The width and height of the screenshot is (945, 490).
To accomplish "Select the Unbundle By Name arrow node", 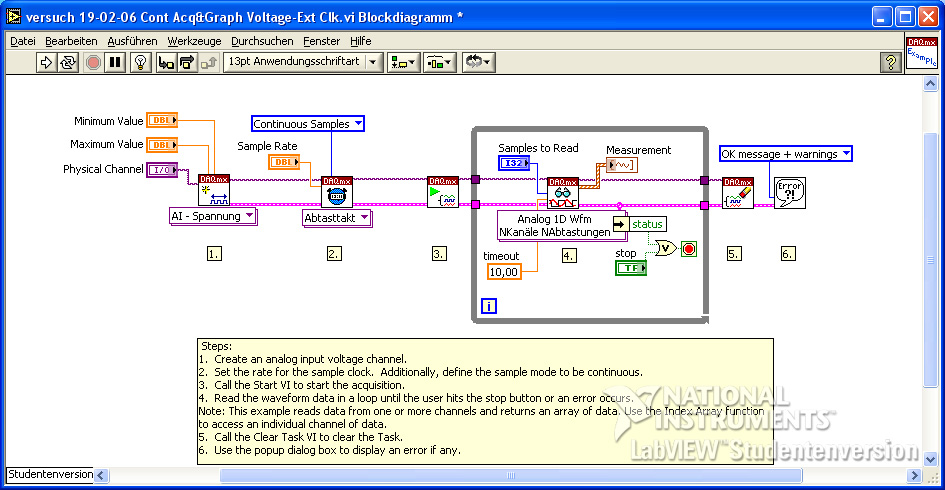I will 620,224.
